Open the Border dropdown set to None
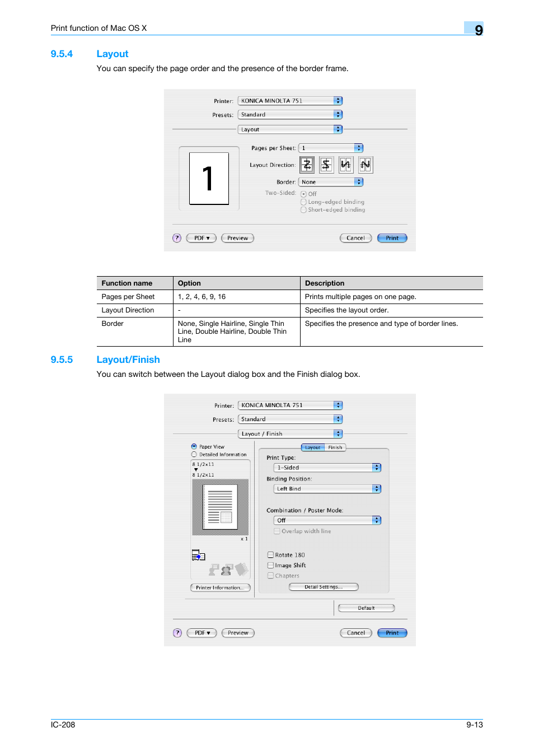 [x=331, y=182]
